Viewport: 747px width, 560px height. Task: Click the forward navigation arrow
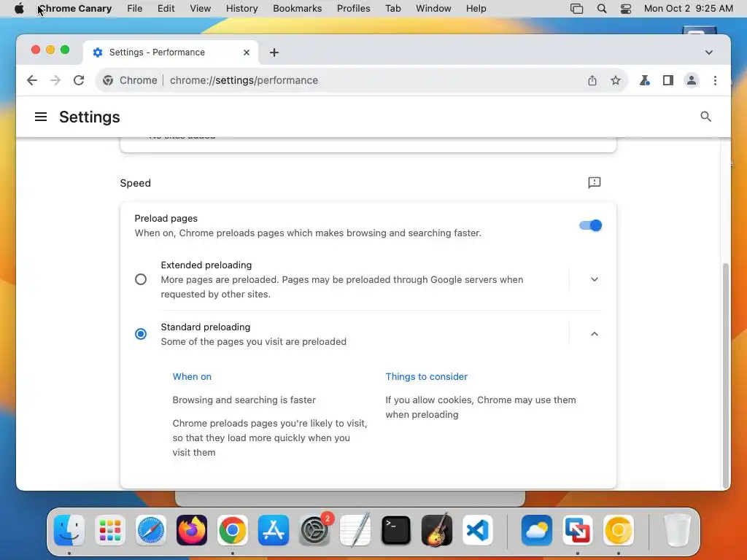click(x=55, y=80)
